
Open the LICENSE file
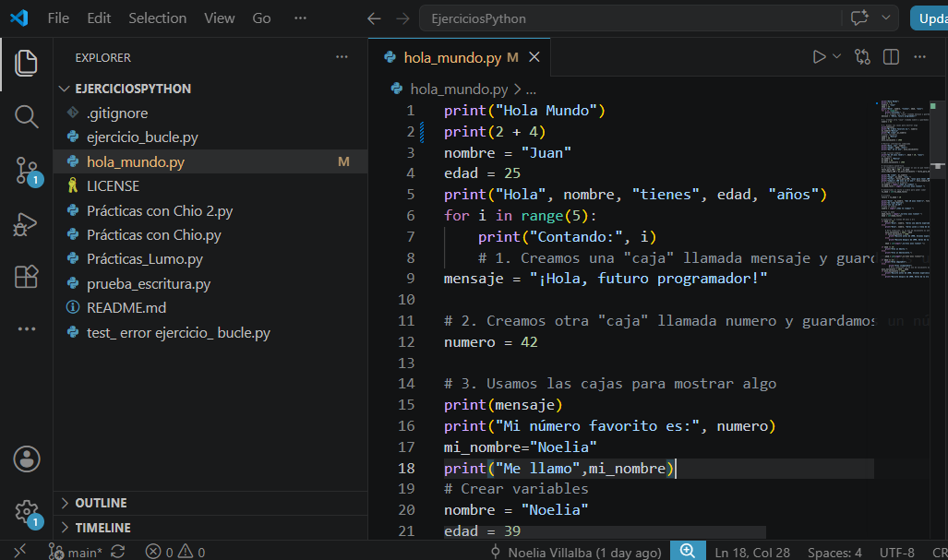211,186
